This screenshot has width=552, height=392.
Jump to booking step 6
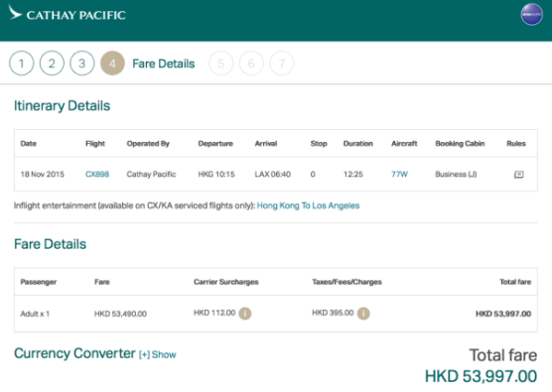(x=251, y=64)
